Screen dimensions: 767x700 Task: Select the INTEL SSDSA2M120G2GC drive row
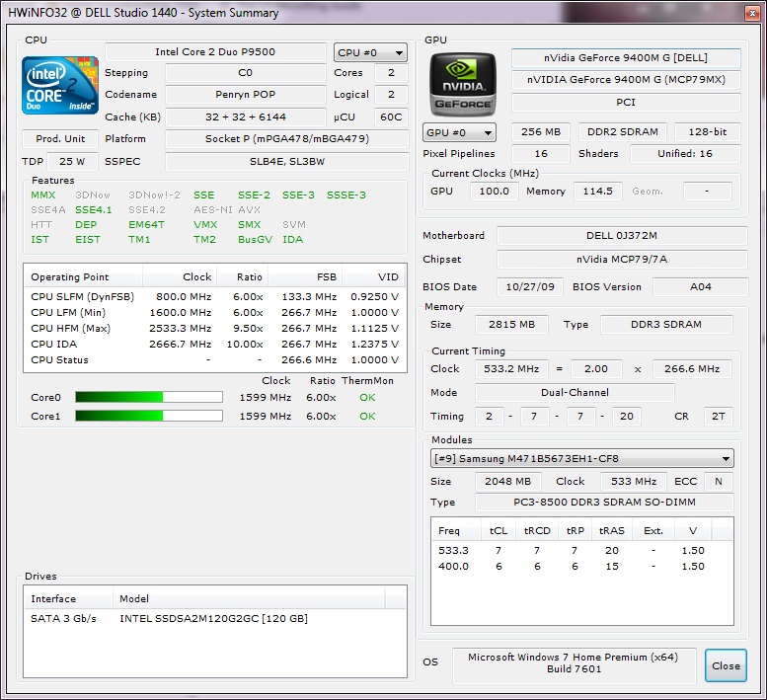click(215, 618)
